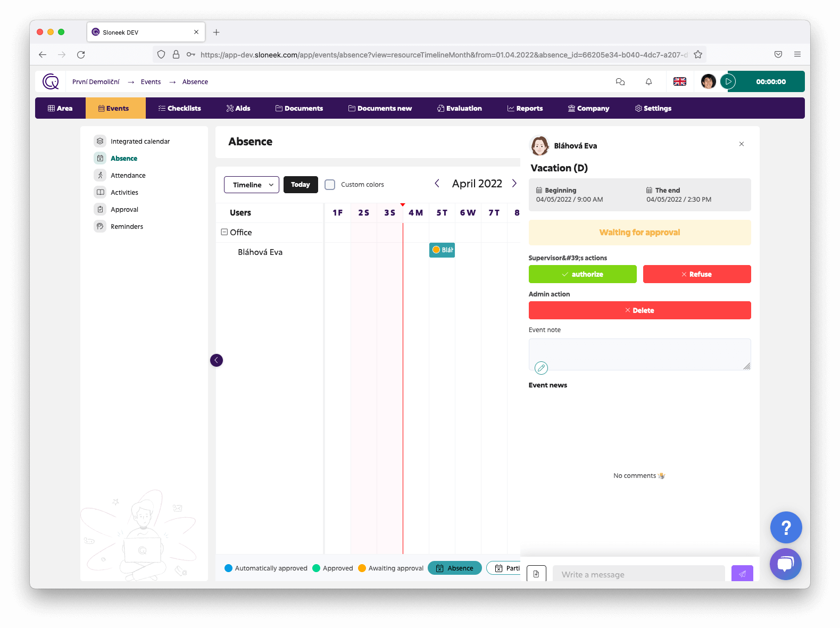
Task: Open the Reports menu tab
Action: coord(525,109)
